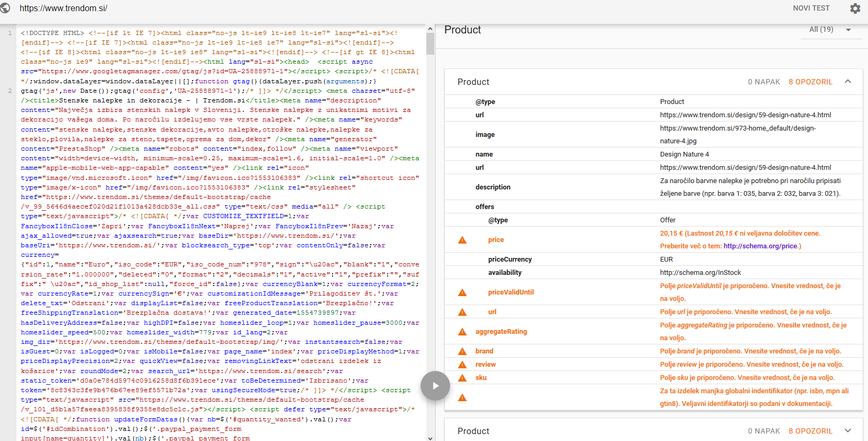Click 8 OPOZORIL in the collapsed Product card
The width and height of the screenshot is (868, 441).
[811, 431]
